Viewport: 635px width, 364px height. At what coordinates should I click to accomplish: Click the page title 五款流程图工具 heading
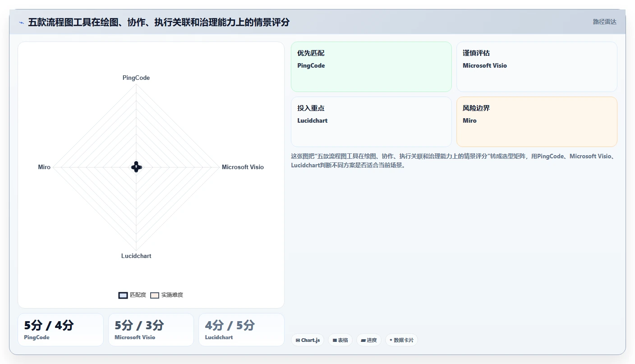point(159,22)
